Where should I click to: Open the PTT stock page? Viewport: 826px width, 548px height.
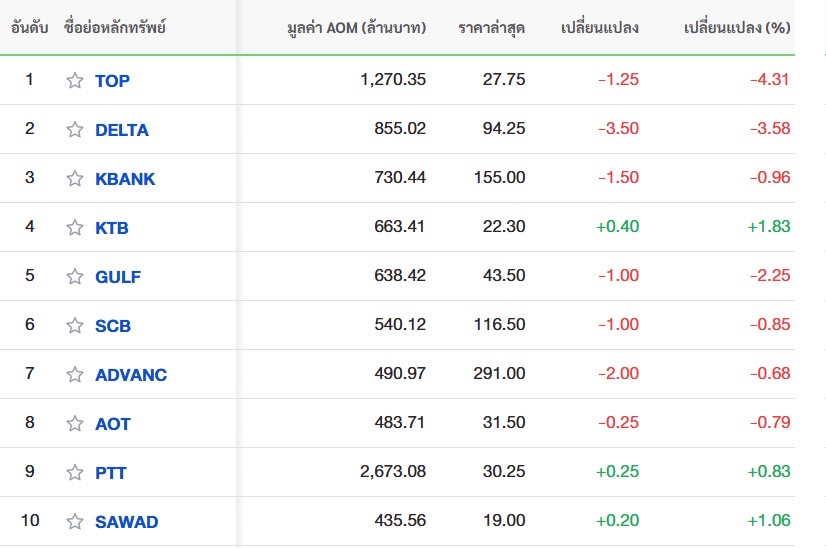click(111, 473)
